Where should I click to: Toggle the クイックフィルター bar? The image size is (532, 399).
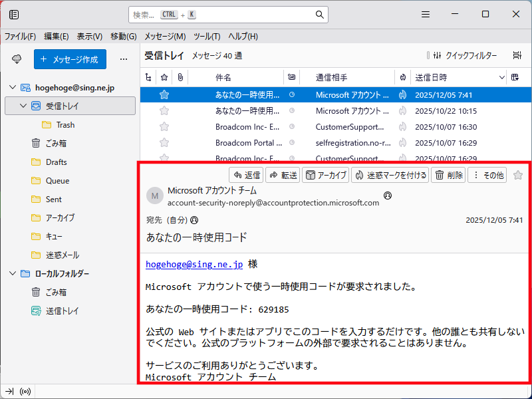coord(465,55)
